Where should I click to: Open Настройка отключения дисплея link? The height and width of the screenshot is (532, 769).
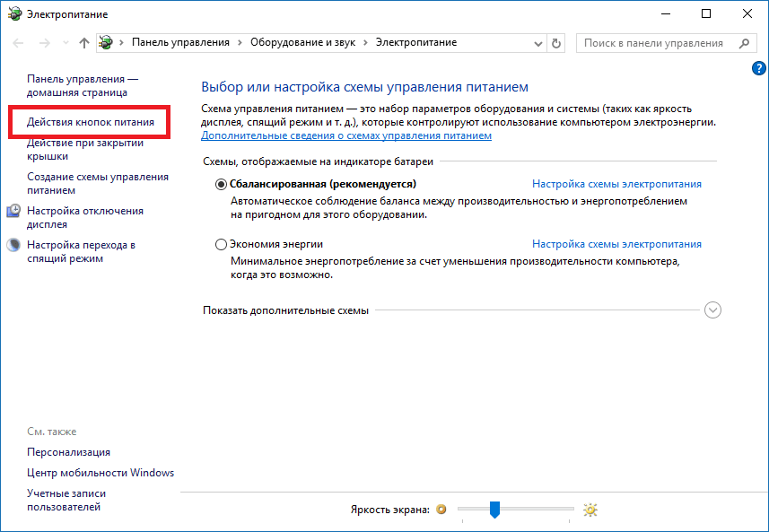[85, 217]
